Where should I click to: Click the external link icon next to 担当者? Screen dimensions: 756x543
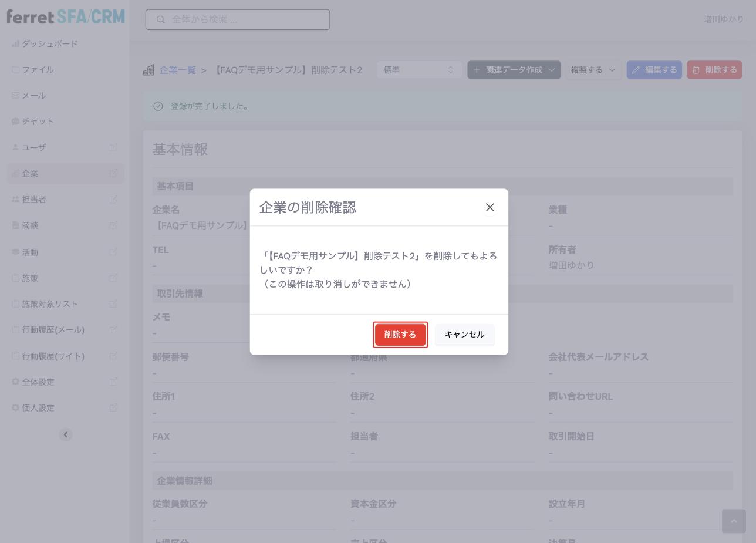tap(114, 199)
